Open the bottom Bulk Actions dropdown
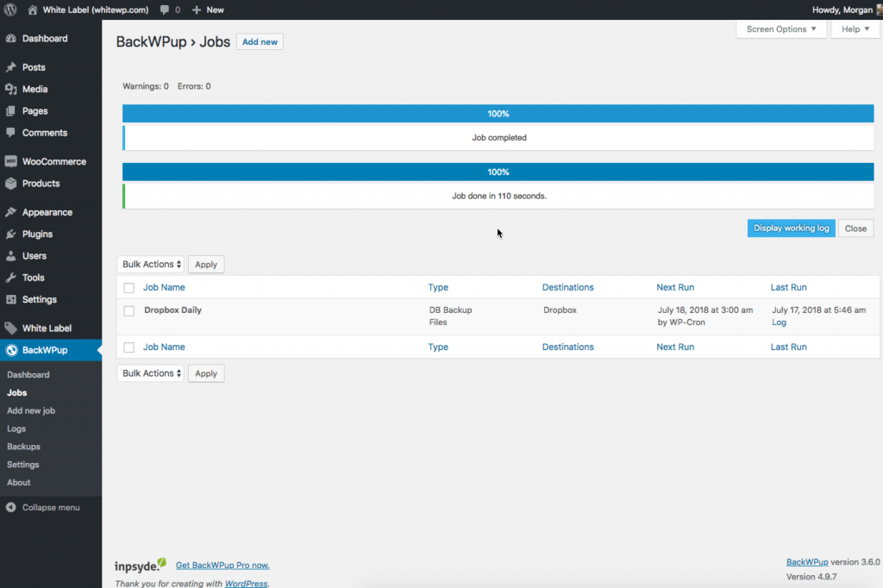The width and height of the screenshot is (883, 588). pyautogui.click(x=150, y=373)
